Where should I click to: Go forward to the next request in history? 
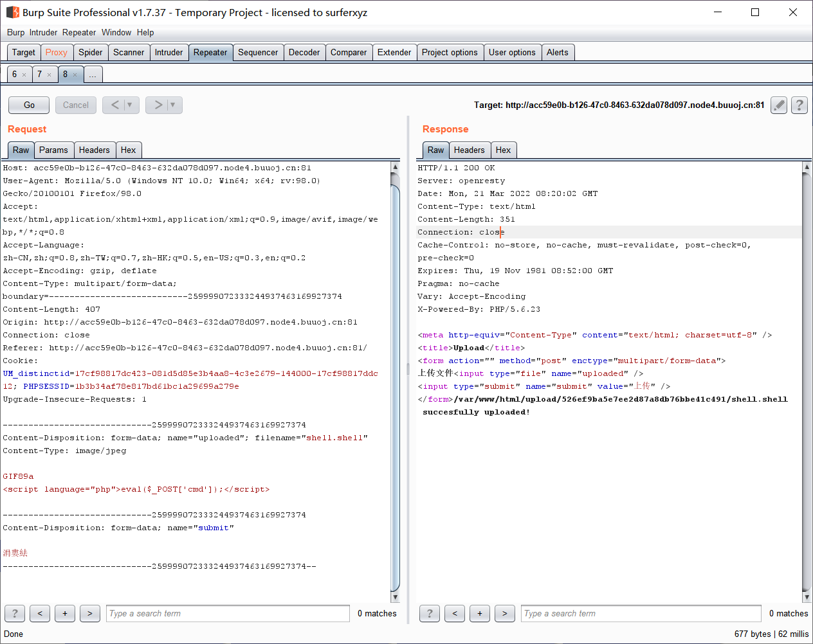pos(158,105)
